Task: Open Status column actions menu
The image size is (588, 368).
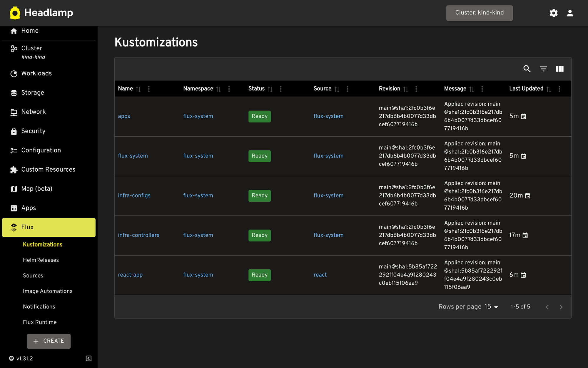Action: 281,89
